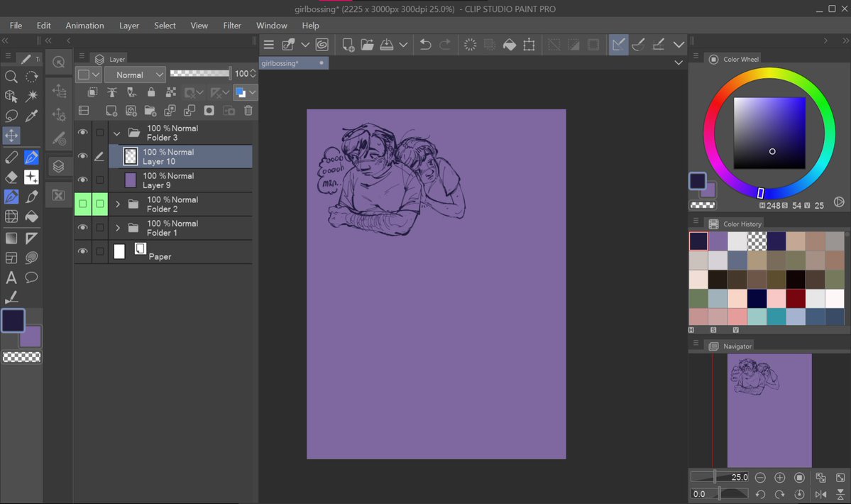Switch to the girlbossing canvas tab

pyautogui.click(x=293, y=63)
